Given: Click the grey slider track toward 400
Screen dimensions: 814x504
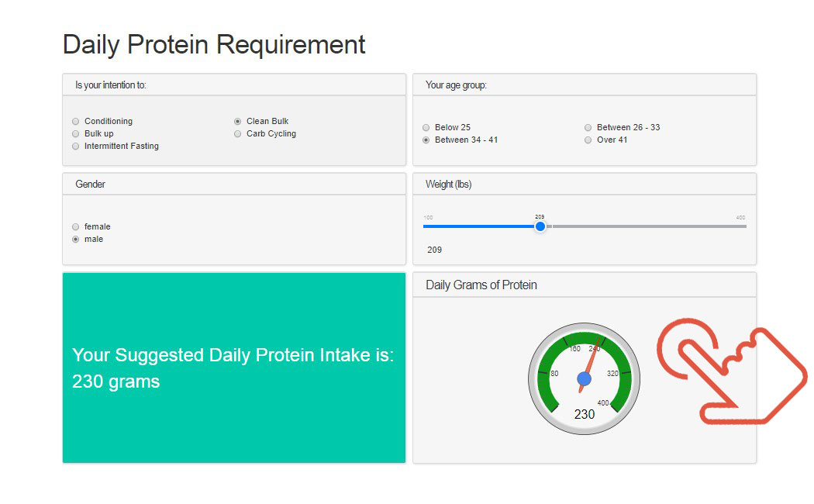Looking at the screenshot, I should click(x=649, y=226).
